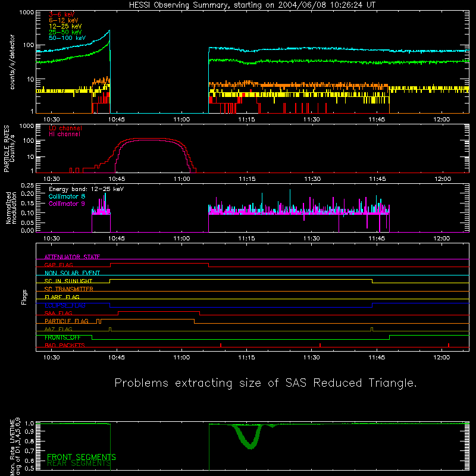Click the 11:15 tick label under counts plot

pos(246,120)
